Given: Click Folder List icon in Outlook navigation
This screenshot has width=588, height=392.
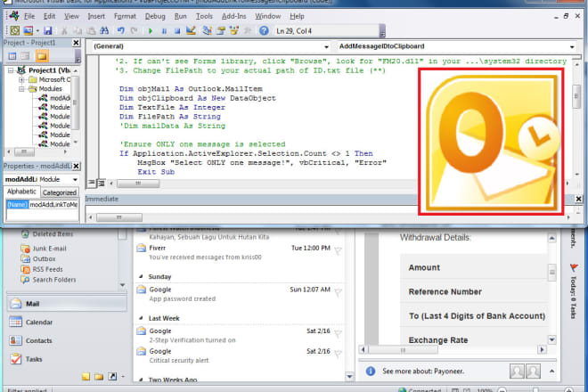Looking at the screenshot, I should 99,376.
